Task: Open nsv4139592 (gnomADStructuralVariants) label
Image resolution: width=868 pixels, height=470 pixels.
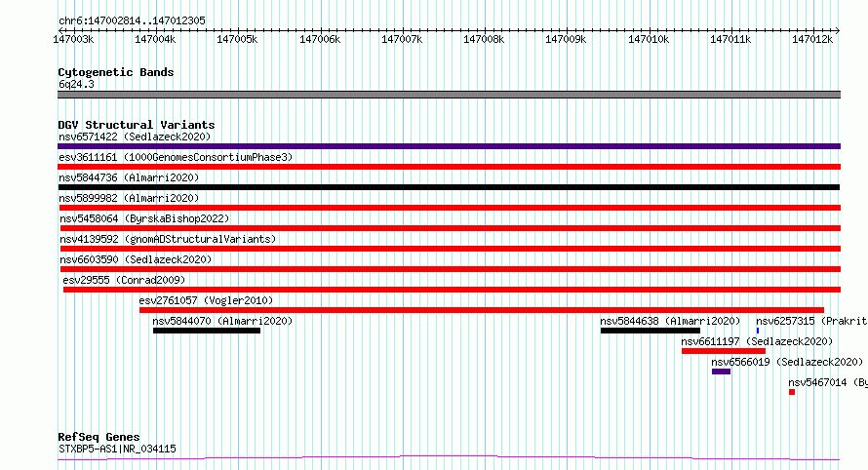Action: 168,239
